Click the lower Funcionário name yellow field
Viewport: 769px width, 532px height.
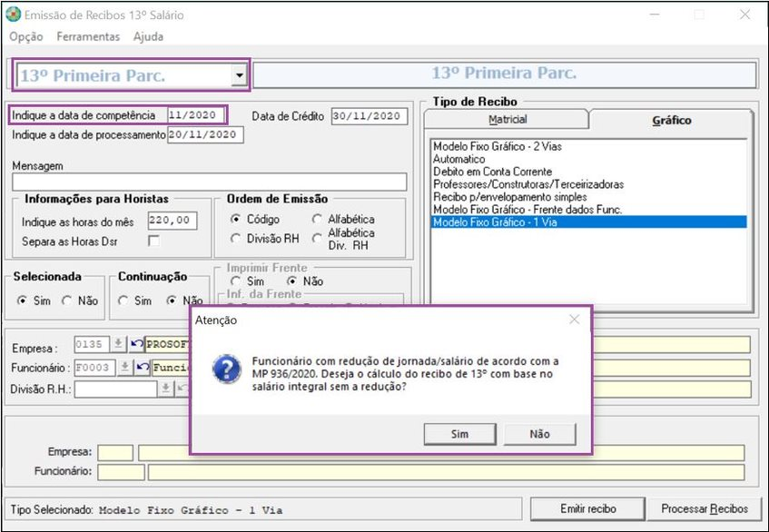click(x=447, y=472)
